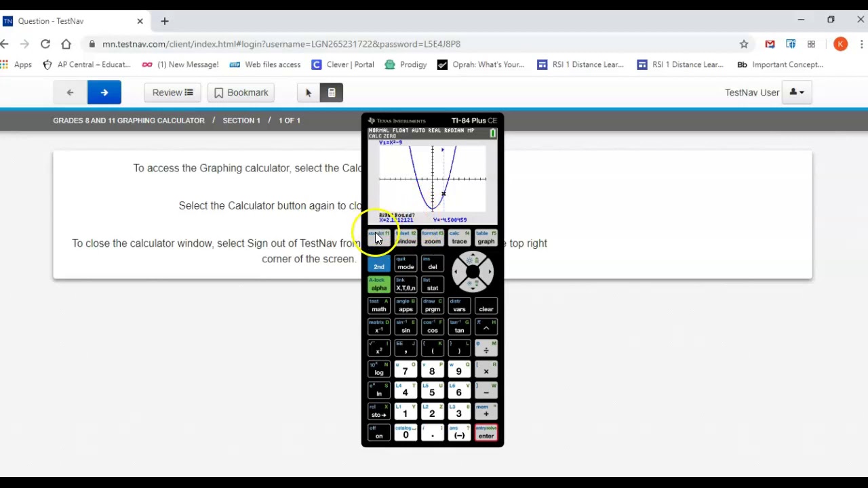The width and height of the screenshot is (868, 488).
Task: Click the calculator enter key
Action: (486, 432)
